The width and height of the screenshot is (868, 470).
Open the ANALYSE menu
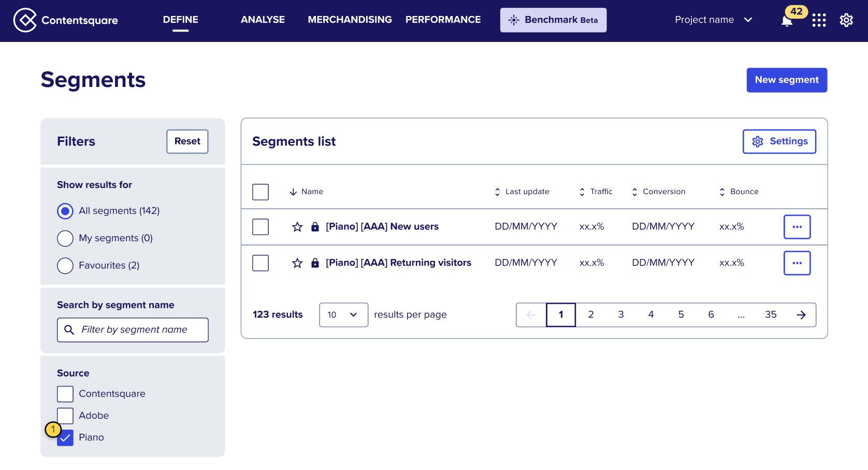point(263,20)
